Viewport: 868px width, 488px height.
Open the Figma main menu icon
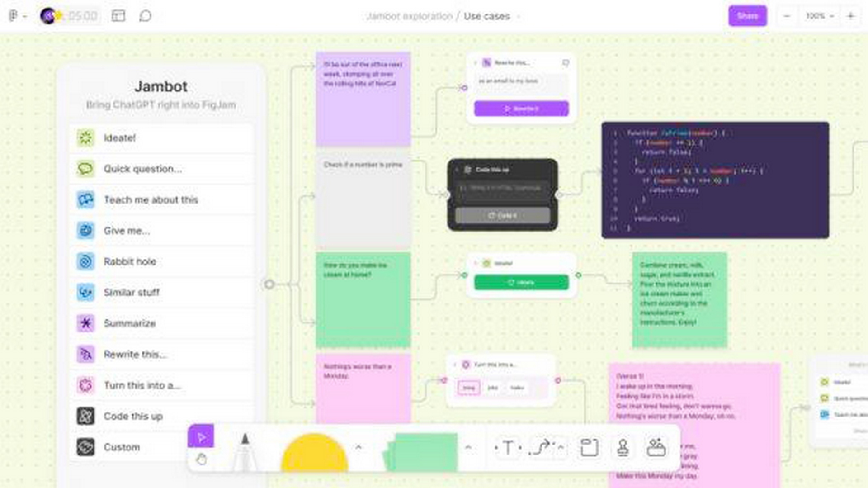14,16
